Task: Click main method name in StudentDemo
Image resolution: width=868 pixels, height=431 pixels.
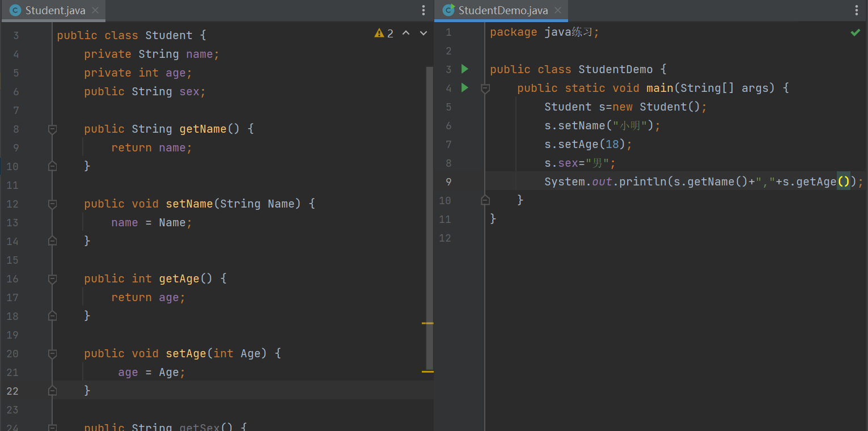Action: click(660, 88)
